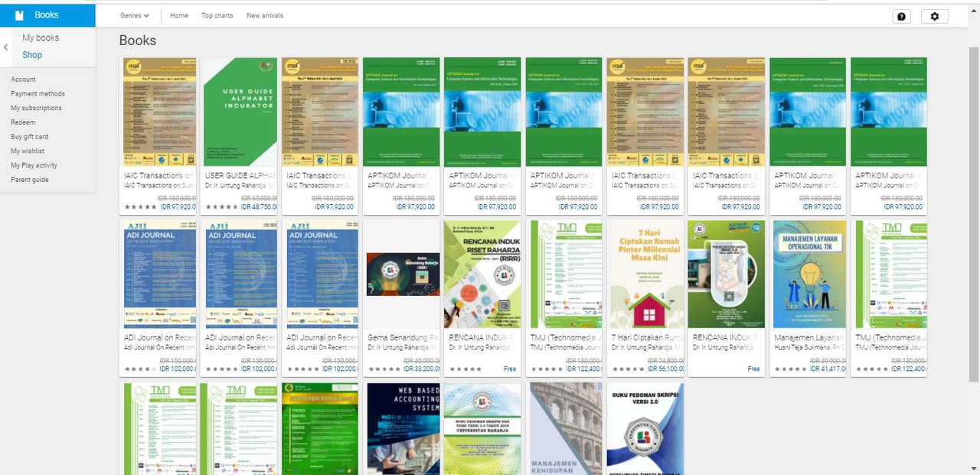
Task: Click the scrollbar down arrow
Action: click(x=974, y=469)
